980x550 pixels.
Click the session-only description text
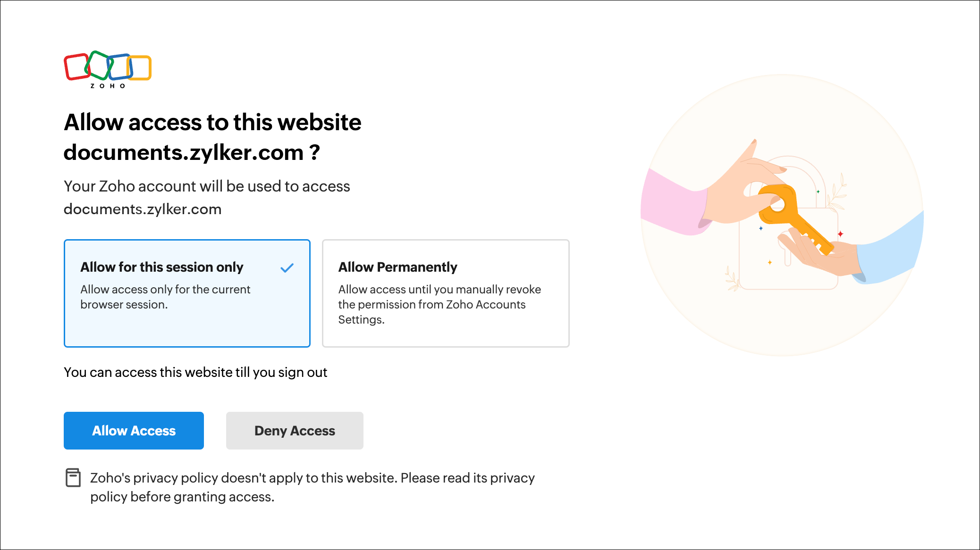click(165, 297)
